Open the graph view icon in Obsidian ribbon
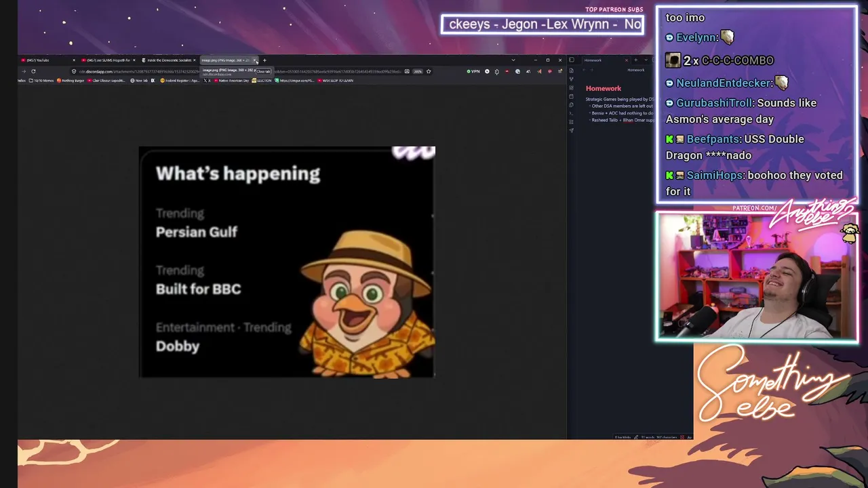 571,79
